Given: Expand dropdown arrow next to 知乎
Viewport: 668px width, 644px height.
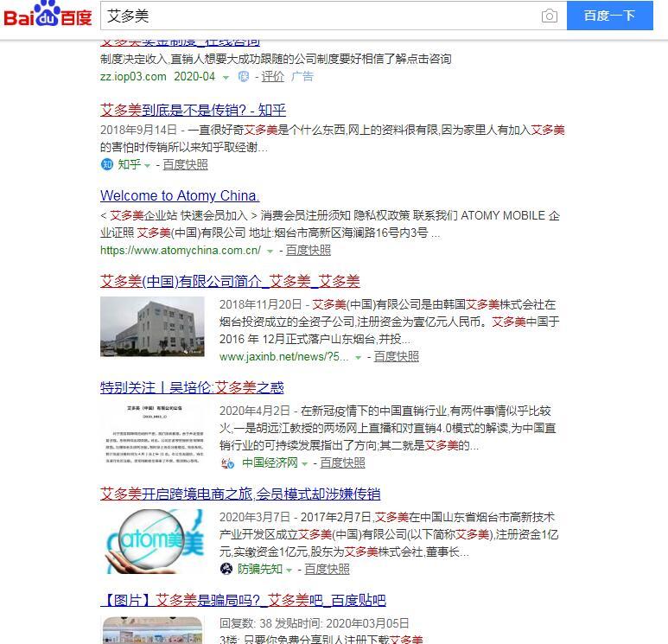Looking at the screenshot, I should click(x=148, y=165).
